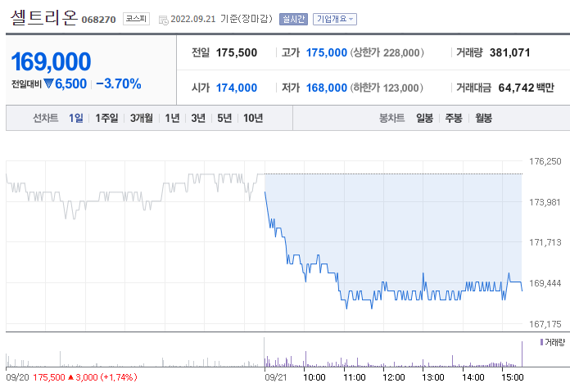
Task: Click the 거래대금 value 64,742 백만
Action: 526,88
